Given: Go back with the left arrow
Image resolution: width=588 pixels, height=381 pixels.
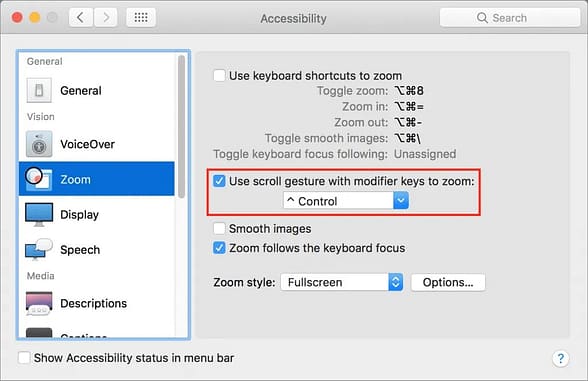Looking at the screenshot, I should click(81, 17).
